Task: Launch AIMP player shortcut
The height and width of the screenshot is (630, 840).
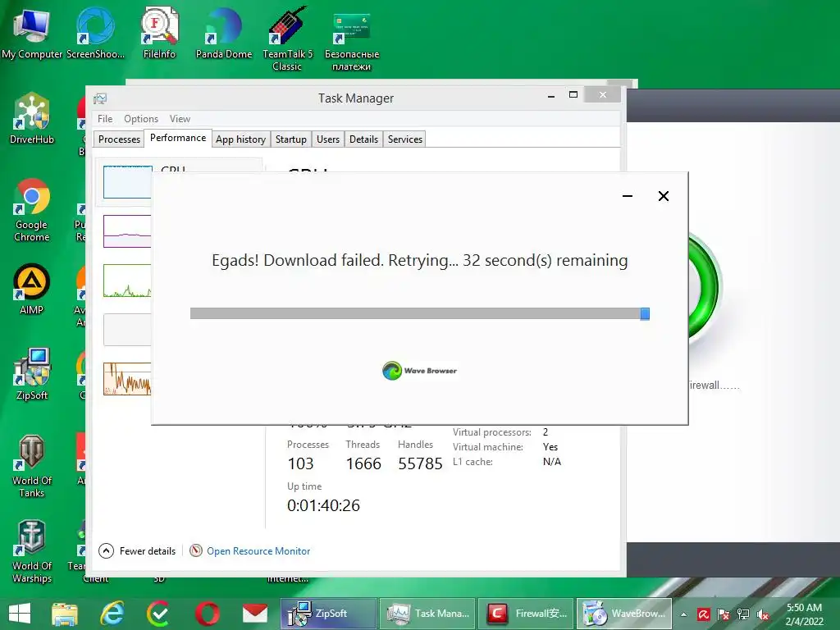Action: (x=32, y=290)
